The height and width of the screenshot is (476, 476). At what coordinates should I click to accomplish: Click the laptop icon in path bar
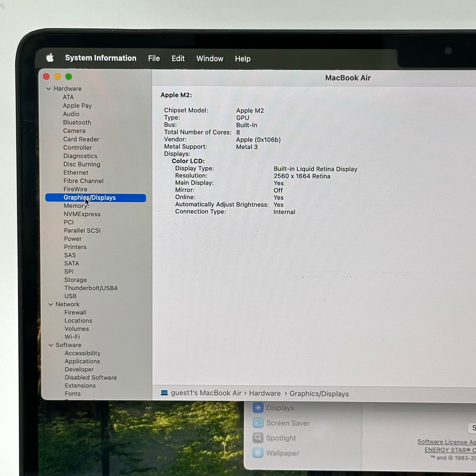coord(164,393)
